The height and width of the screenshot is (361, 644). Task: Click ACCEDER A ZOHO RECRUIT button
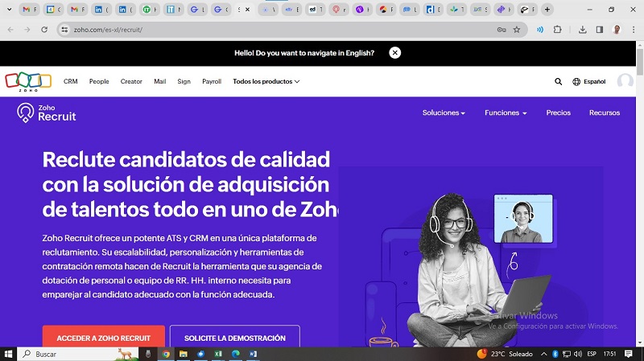click(x=104, y=336)
